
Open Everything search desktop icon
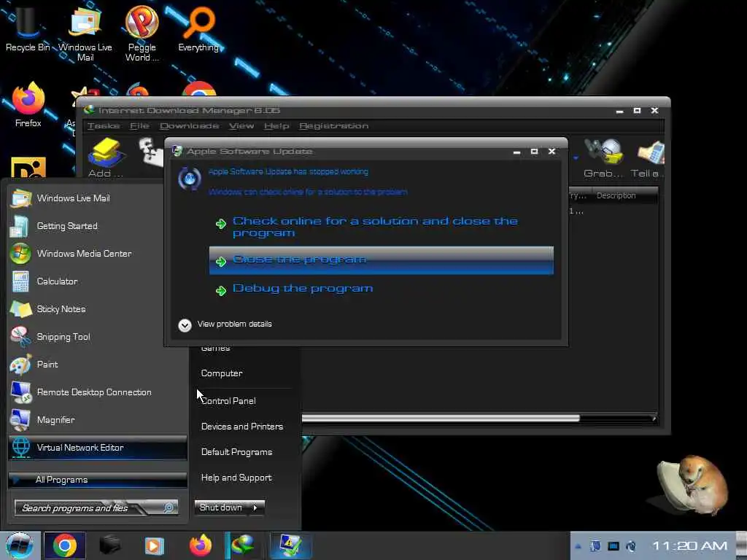pos(198,28)
